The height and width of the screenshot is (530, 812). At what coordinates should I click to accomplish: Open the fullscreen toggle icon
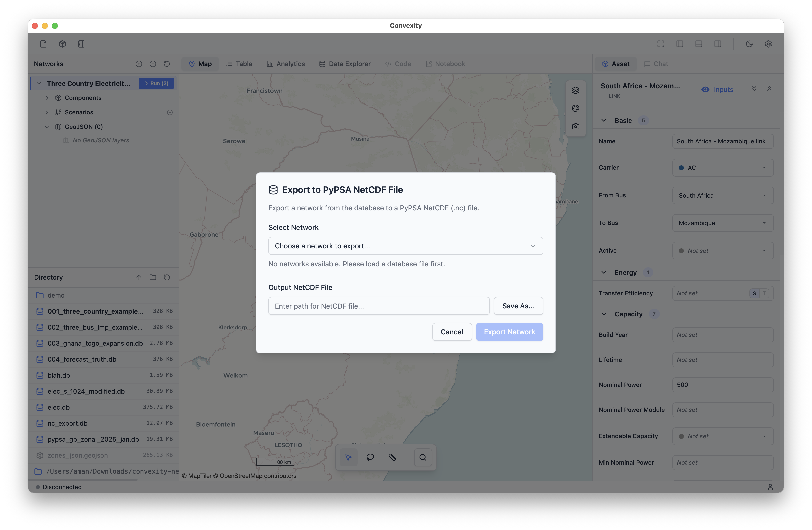pos(661,44)
